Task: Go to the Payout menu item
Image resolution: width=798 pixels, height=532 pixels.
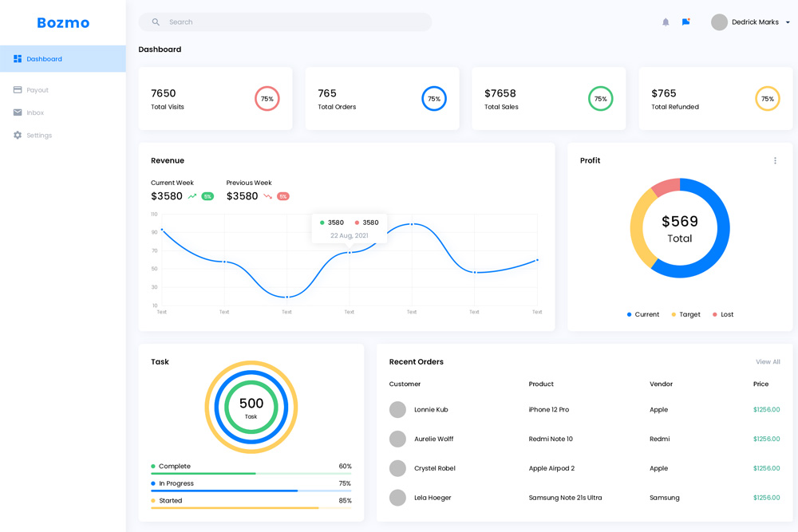Action: click(x=38, y=90)
